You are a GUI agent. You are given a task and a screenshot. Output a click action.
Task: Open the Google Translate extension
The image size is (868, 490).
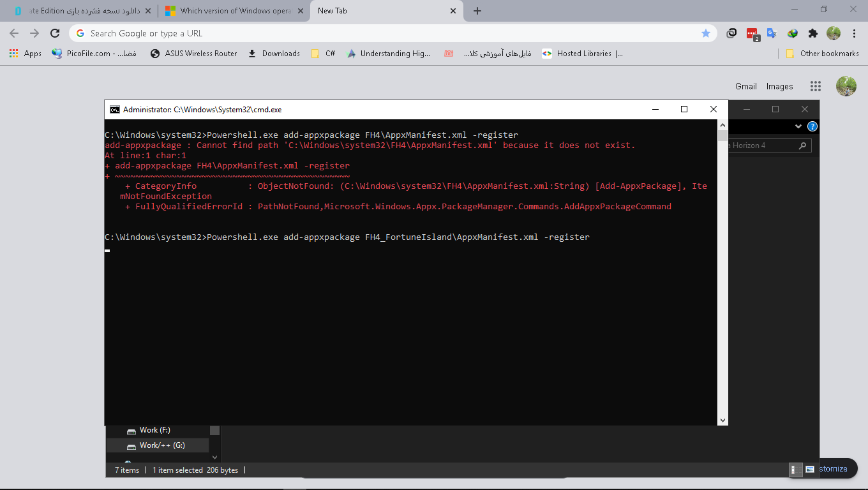click(x=772, y=33)
